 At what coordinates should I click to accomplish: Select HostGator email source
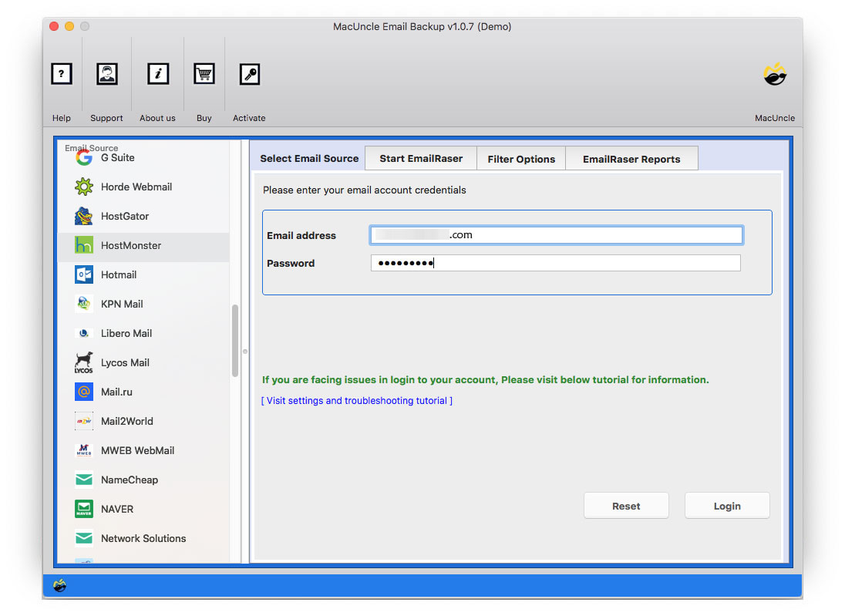pos(125,216)
